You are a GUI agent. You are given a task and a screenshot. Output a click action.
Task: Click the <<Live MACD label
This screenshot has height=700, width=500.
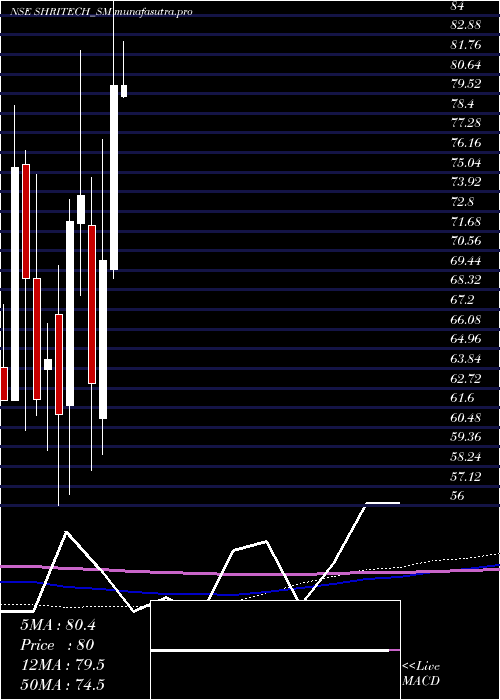pyautogui.click(x=421, y=674)
